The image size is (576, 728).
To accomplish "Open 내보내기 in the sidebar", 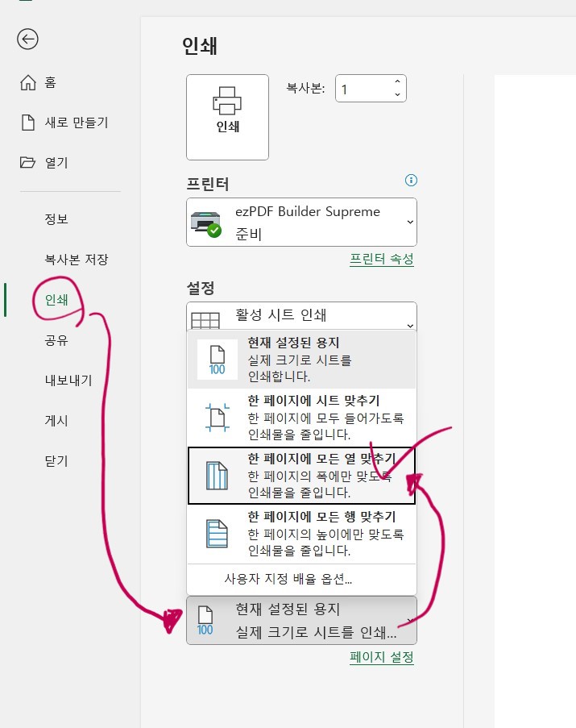I will pos(68,381).
